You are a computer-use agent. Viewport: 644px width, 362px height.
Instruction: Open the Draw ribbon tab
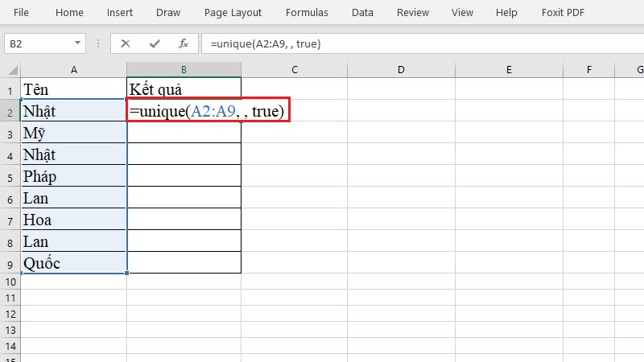point(168,13)
